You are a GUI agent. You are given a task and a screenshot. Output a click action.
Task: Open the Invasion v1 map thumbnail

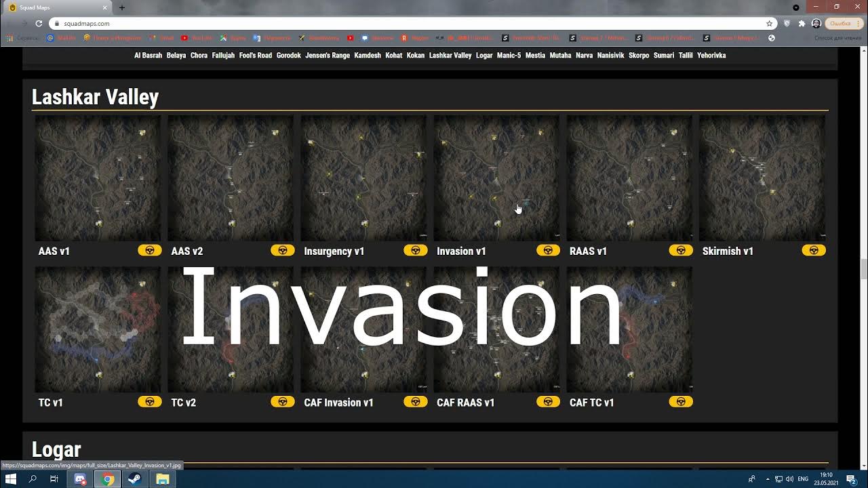pos(496,178)
